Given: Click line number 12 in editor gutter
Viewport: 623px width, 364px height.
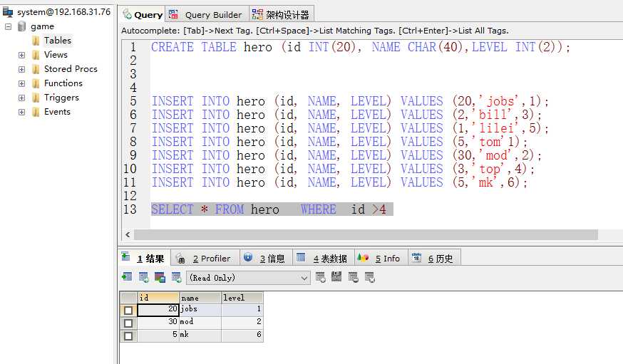Looking at the screenshot, I should pos(130,196).
